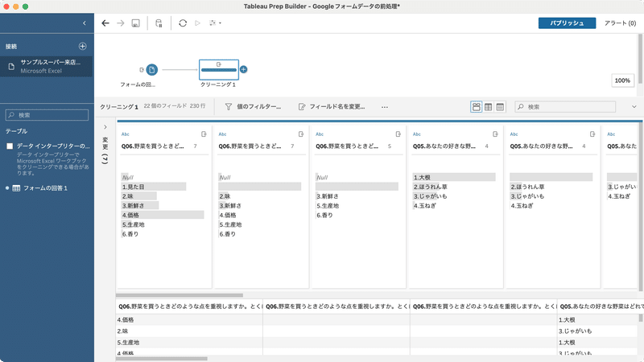Click the change icon on third Q06 card
This screenshot has width=644, height=362.
(398, 134)
